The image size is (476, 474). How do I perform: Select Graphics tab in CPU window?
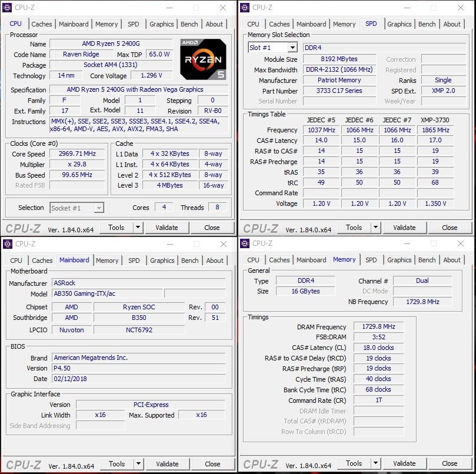[x=161, y=24]
